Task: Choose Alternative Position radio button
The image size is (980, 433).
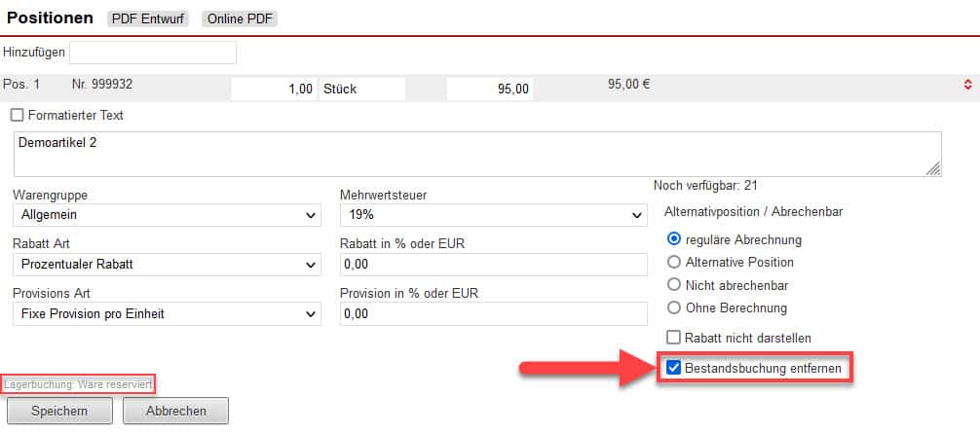Action: [673, 262]
